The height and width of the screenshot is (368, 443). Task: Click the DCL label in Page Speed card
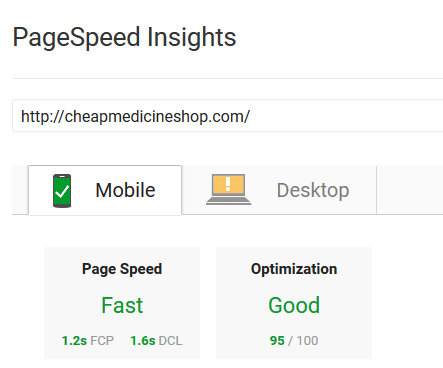(170, 341)
